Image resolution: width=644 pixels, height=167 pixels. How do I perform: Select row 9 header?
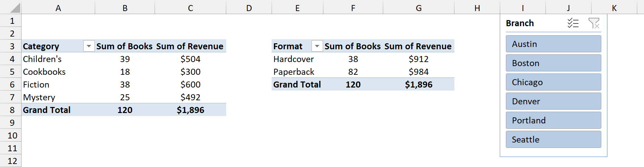pos(11,123)
